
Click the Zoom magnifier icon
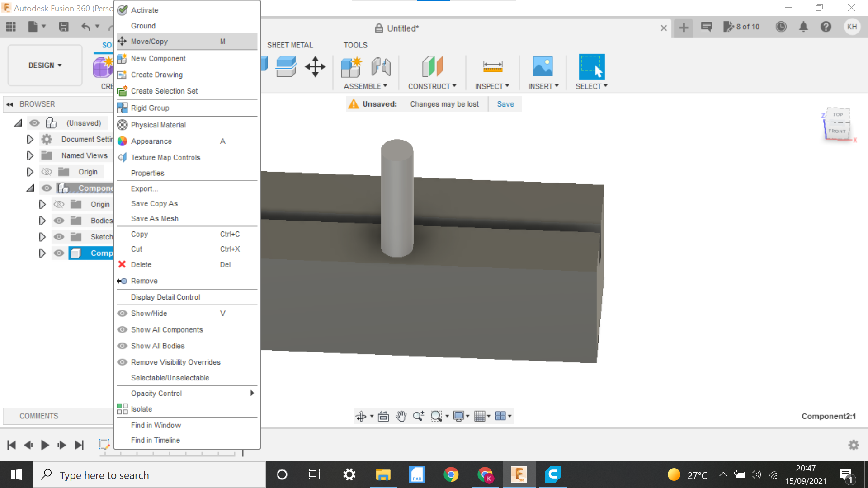418,416
